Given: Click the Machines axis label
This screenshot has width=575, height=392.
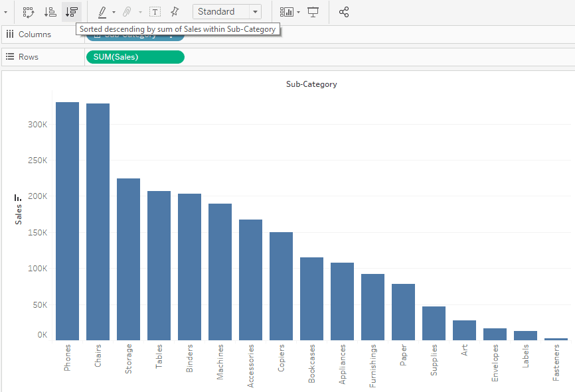Looking at the screenshot, I should [x=220, y=361].
